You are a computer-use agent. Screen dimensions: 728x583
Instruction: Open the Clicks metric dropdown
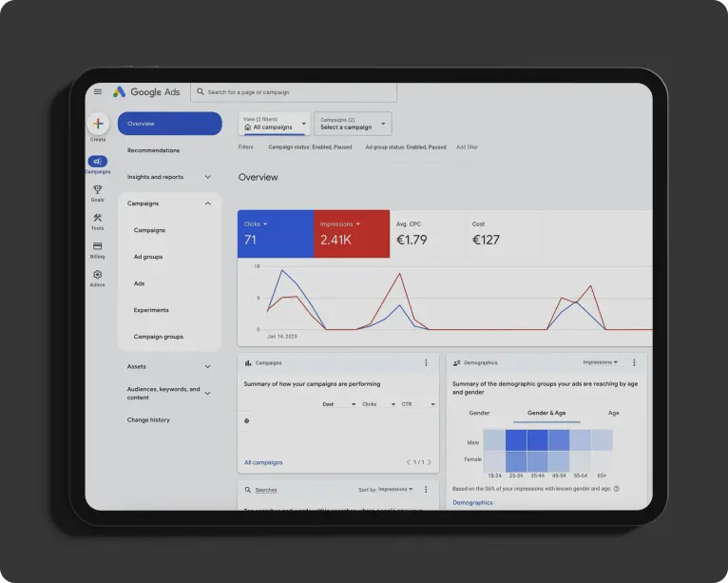(256, 223)
